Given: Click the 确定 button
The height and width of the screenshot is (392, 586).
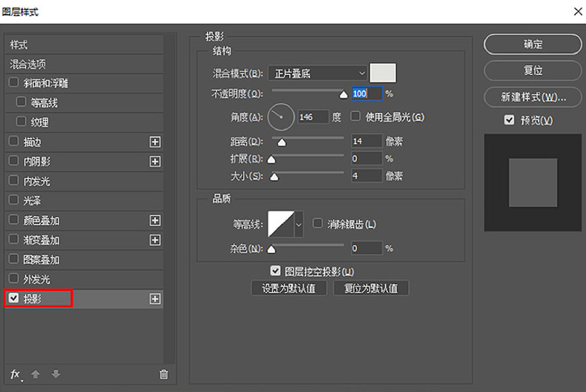Looking at the screenshot, I should pyautogui.click(x=532, y=44).
